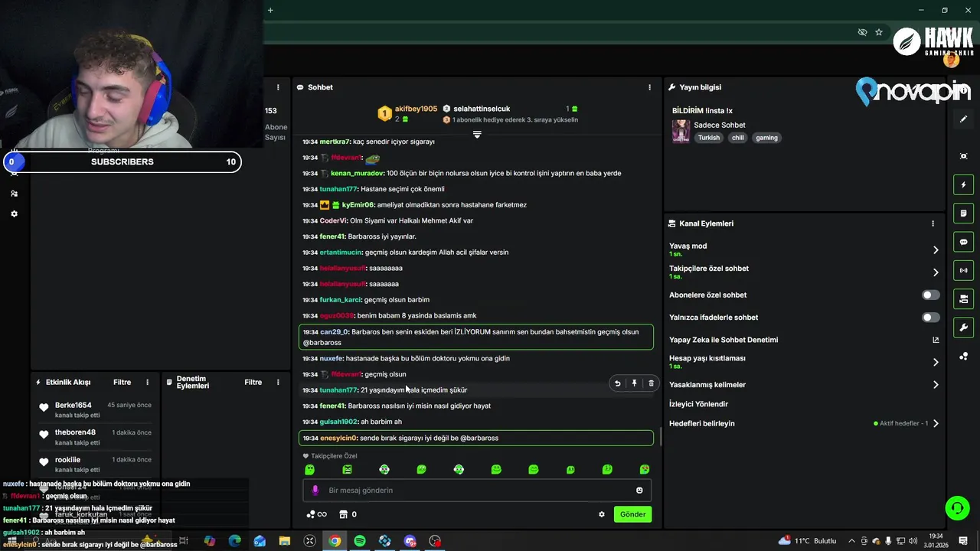This screenshot has width=980, height=551.
Task: Send message with Gönder button
Action: point(632,514)
